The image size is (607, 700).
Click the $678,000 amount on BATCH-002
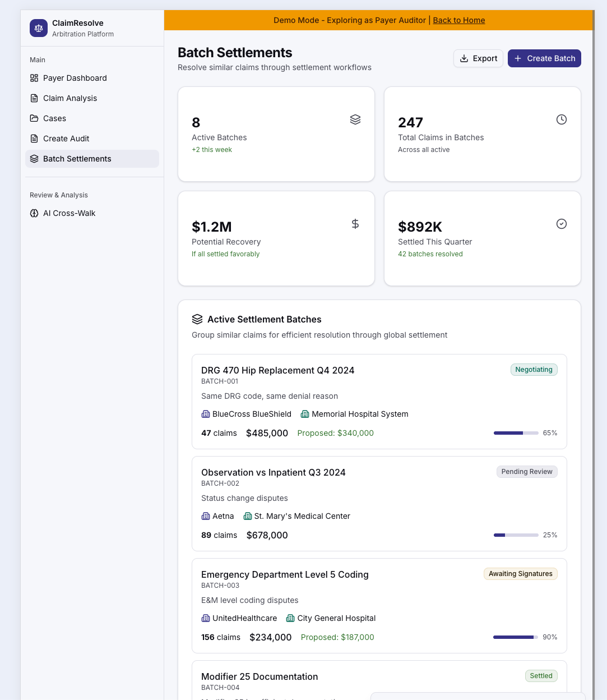(x=267, y=535)
